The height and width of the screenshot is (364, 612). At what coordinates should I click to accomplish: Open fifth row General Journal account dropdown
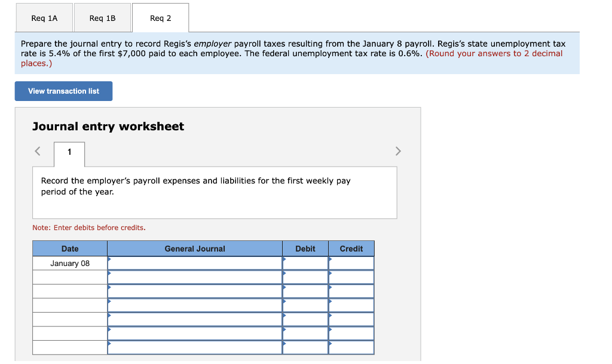tap(195, 319)
